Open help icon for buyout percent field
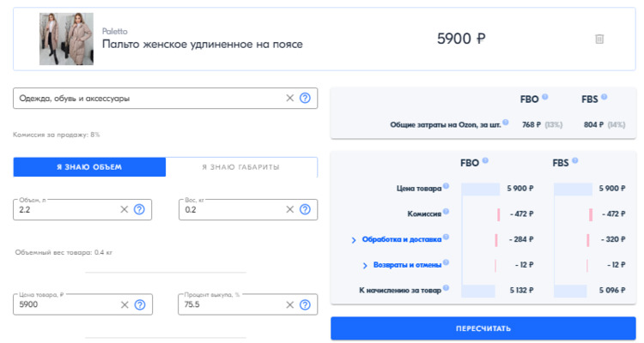Viewport: 644px width, 343px height. pos(305,305)
